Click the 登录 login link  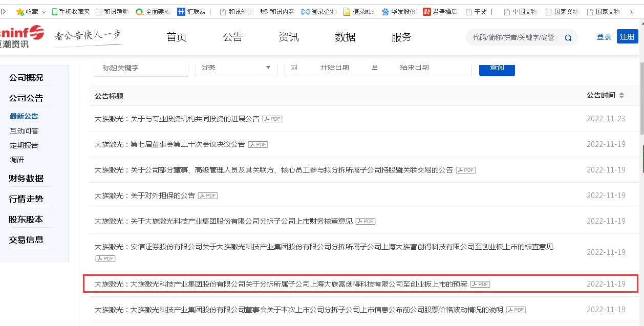604,37
